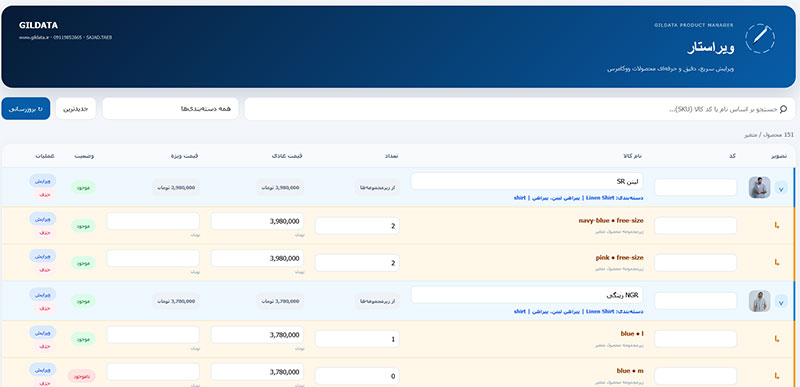Image resolution: width=800 pixels, height=387 pixels.
Task: Click the variation branch icon of pink free-size
Action: [777, 263]
